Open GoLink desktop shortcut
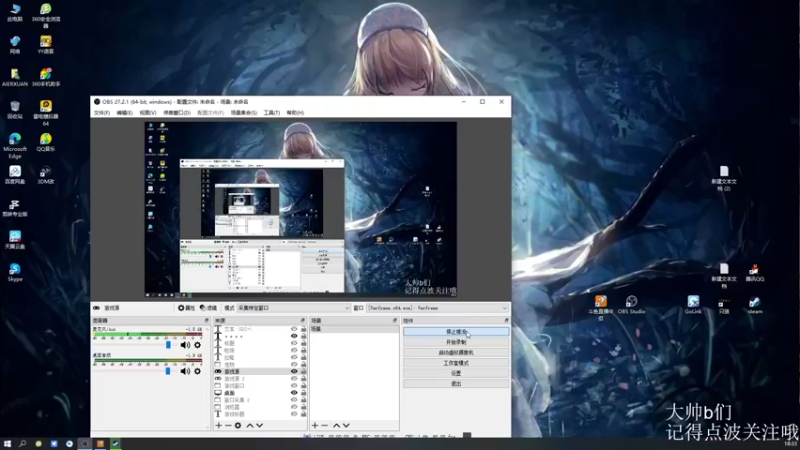Image resolution: width=800 pixels, height=450 pixels. click(693, 305)
